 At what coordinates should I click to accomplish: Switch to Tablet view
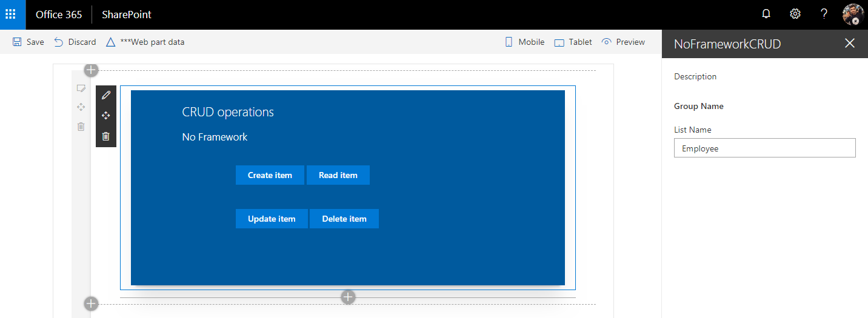tap(573, 42)
